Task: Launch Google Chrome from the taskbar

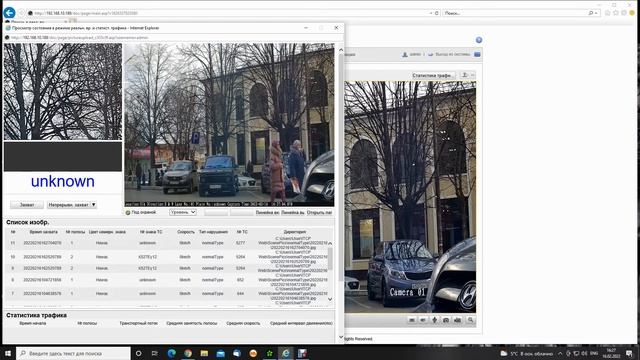Action: (188, 353)
